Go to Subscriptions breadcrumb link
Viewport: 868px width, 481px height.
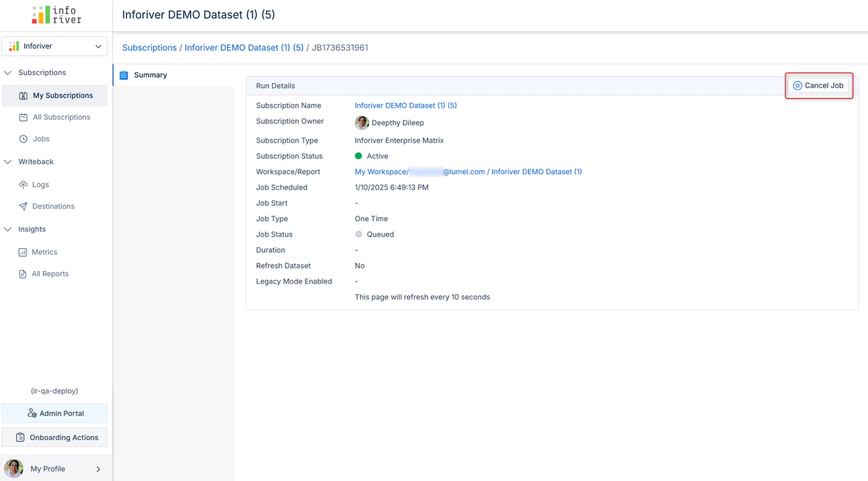pyautogui.click(x=149, y=48)
